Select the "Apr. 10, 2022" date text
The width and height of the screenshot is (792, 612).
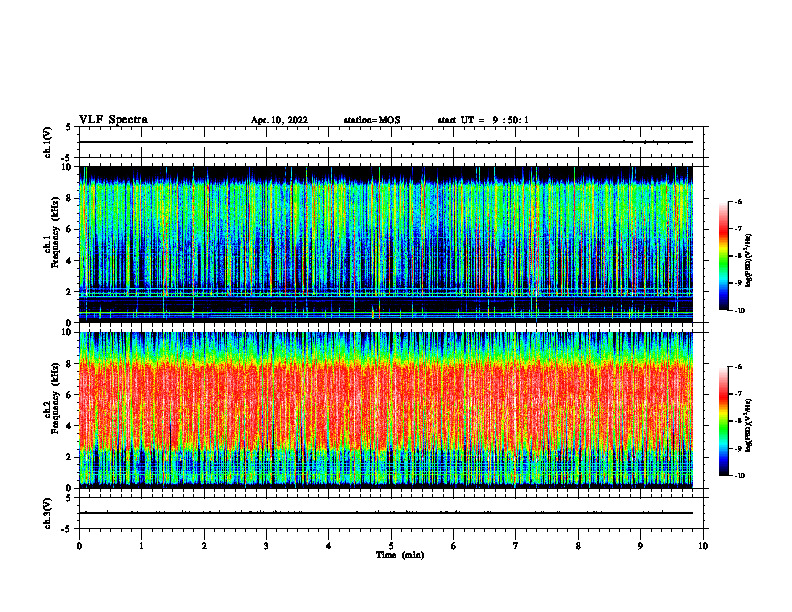[x=279, y=120]
